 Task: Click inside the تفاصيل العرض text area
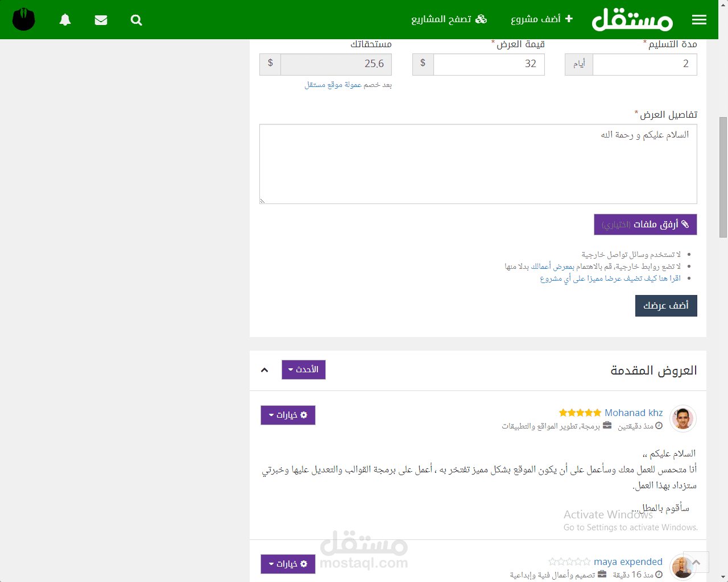point(478,164)
